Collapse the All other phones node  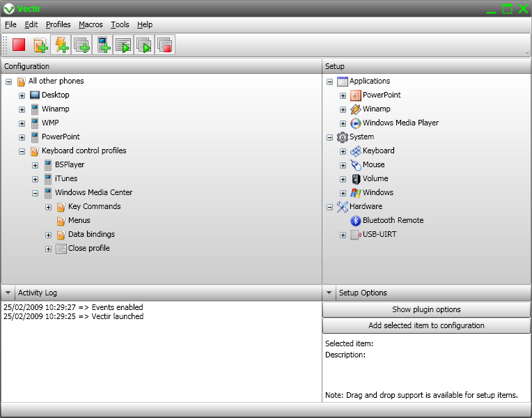[x=9, y=82]
